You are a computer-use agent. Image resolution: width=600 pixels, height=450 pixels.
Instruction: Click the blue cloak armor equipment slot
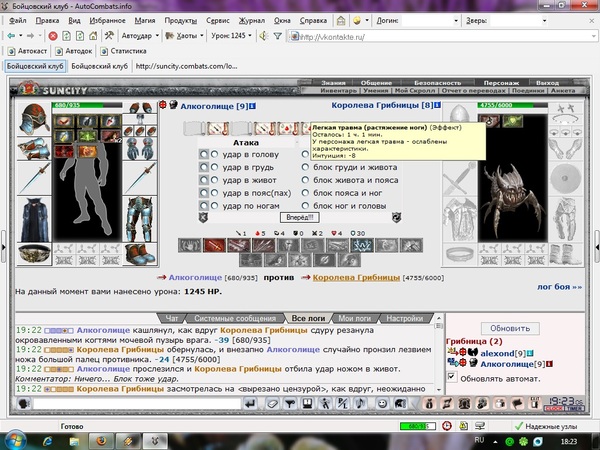[34, 219]
